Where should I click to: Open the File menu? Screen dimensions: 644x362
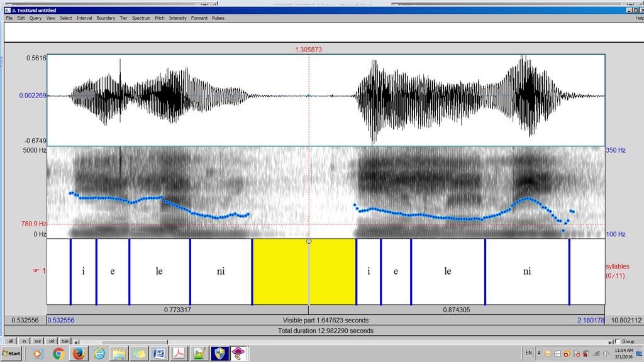(x=9, y=18)
